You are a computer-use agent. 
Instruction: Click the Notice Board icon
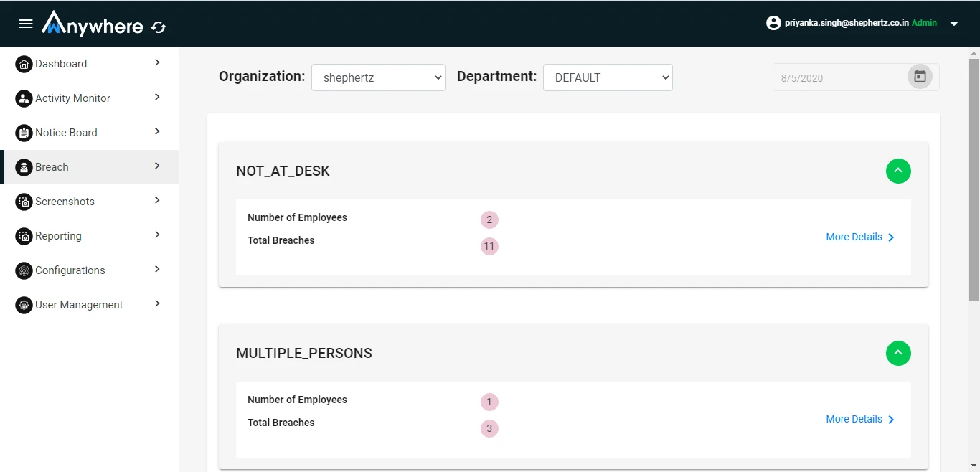pos(24,133)
